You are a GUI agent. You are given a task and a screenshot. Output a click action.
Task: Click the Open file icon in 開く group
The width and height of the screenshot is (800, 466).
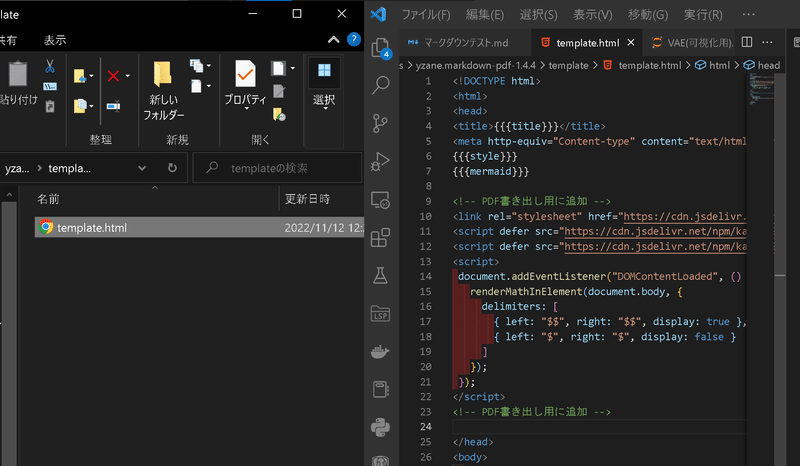coord(279,68)
